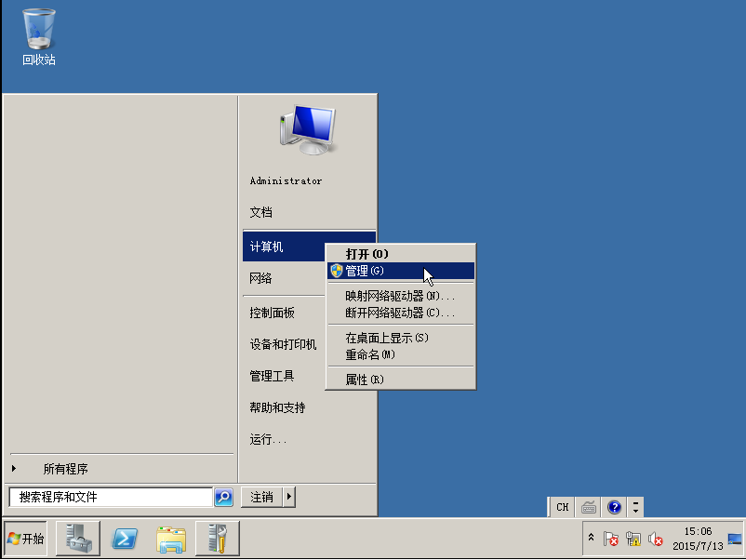Screen dimensions: 746x560
Task: Click the shield icon beside 管理(G)
Action: pyautogui.click(x=337, y=271)
